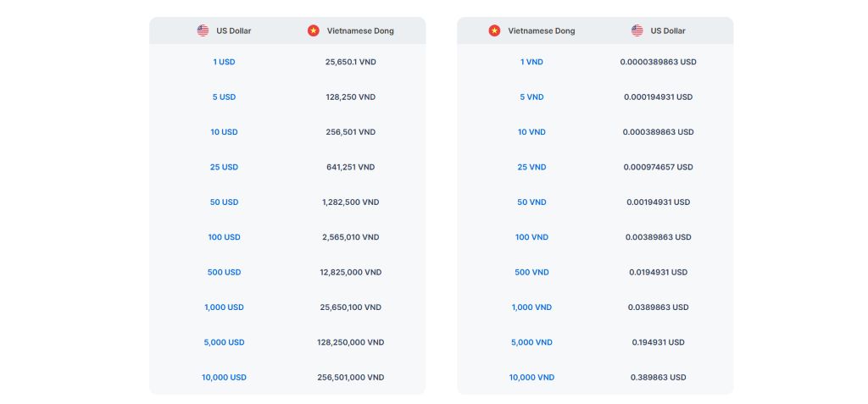This screenshot has width=868, height=404.
Task: Follow the 100 USD link
Action: (224, 237)
